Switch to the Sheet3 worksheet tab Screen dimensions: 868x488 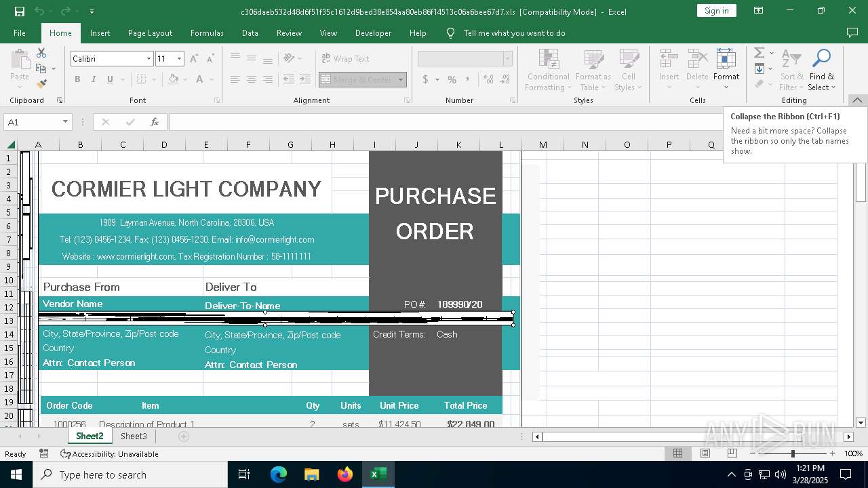tap(134, 436)
